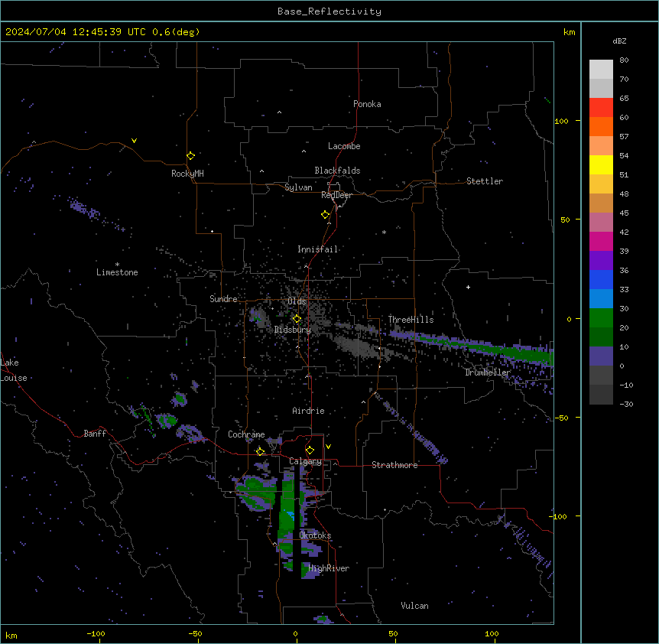
Task: Pick the yellow 54-51 dBZ legend band
Action: 601,164
